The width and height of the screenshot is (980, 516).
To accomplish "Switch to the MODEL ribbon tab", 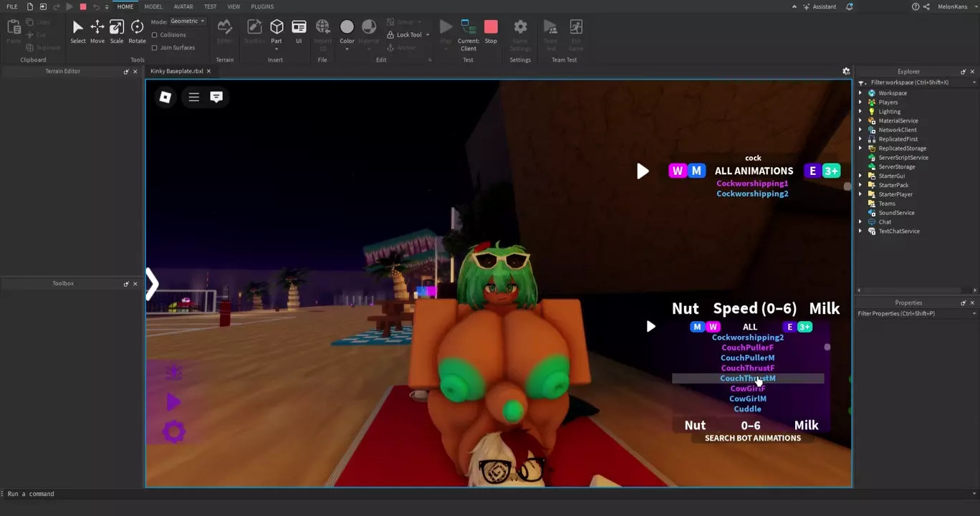I will 153,6.
